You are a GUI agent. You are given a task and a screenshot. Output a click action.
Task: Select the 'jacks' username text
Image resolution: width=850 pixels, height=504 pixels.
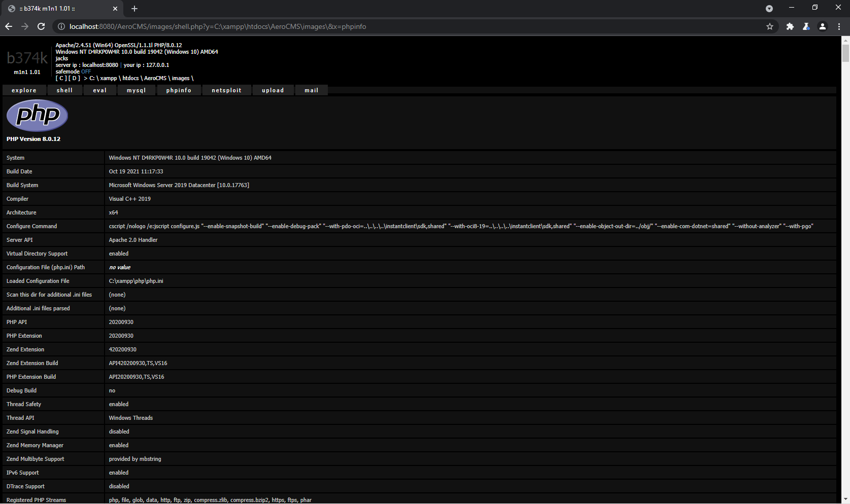click(62, 58)
